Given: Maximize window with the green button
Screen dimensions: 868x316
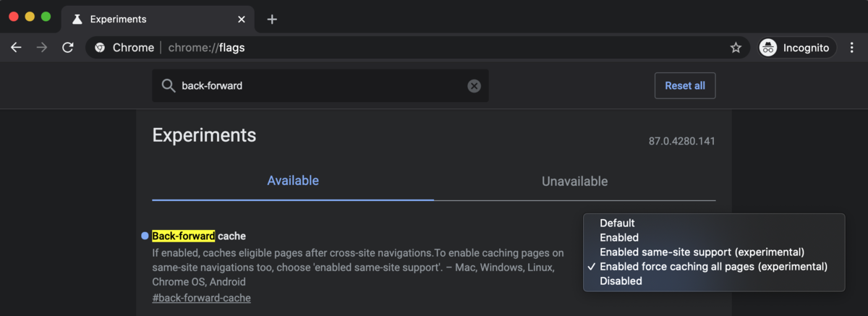Looking at the screenshot, I should click(x=46, y=17).
